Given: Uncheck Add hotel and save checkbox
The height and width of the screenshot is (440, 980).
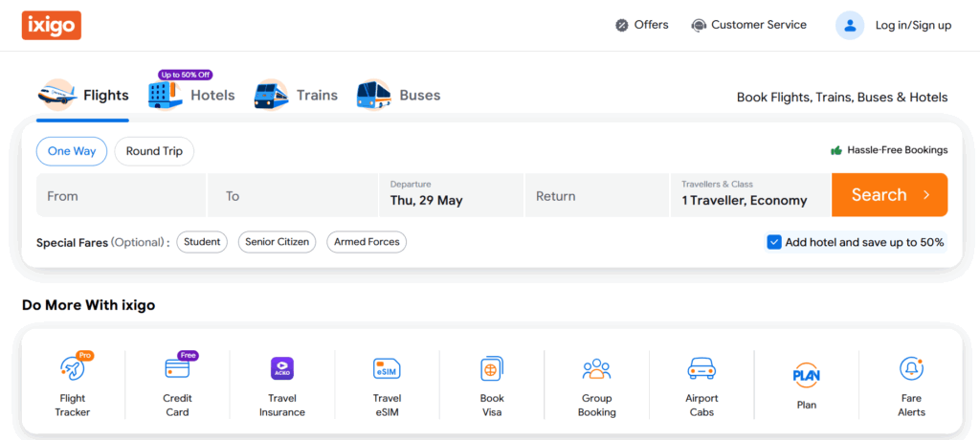Looking at the screenshot, I should tap(774, 242).
